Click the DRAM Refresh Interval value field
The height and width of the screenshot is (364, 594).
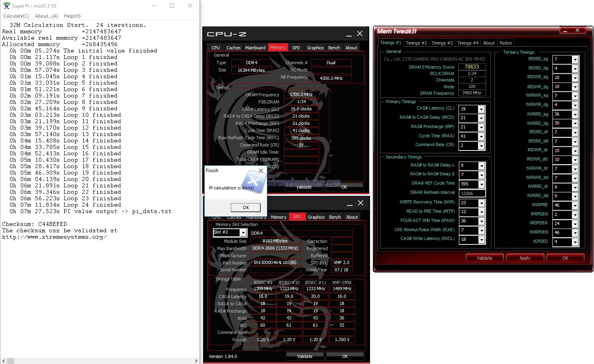point(472,193)
